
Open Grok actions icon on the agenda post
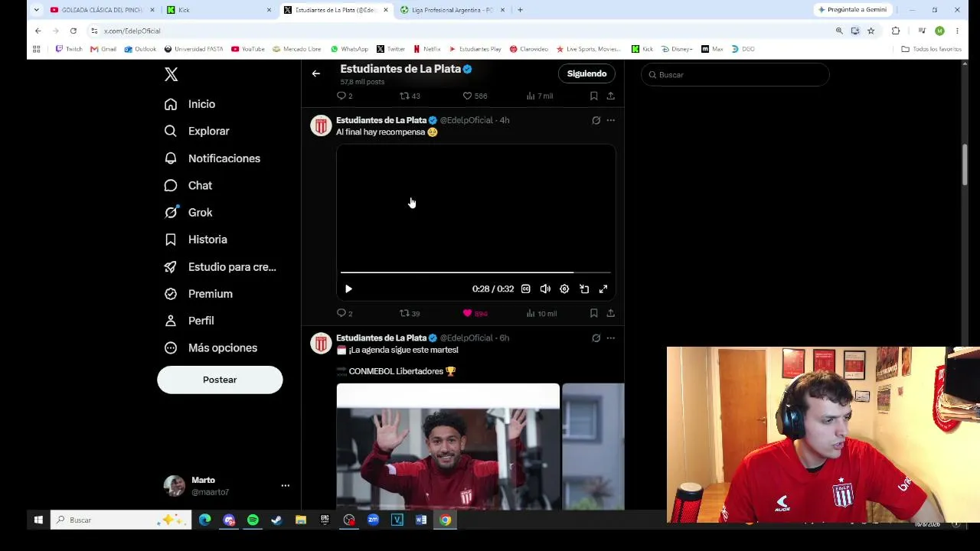tap(596, 337)
